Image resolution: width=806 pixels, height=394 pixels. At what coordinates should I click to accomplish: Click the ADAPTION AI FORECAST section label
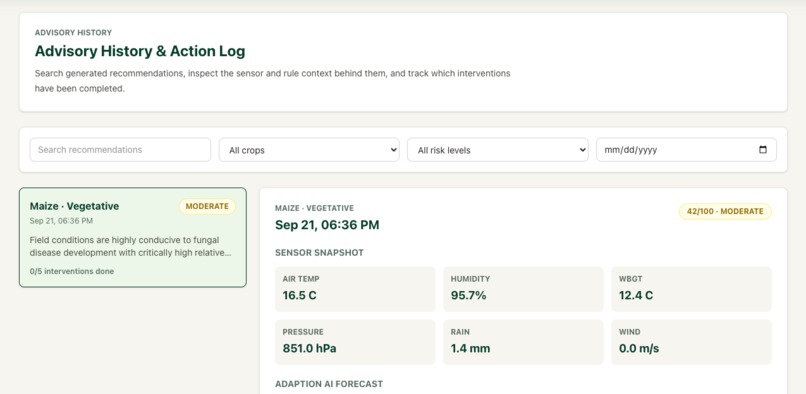click(329, 384)
